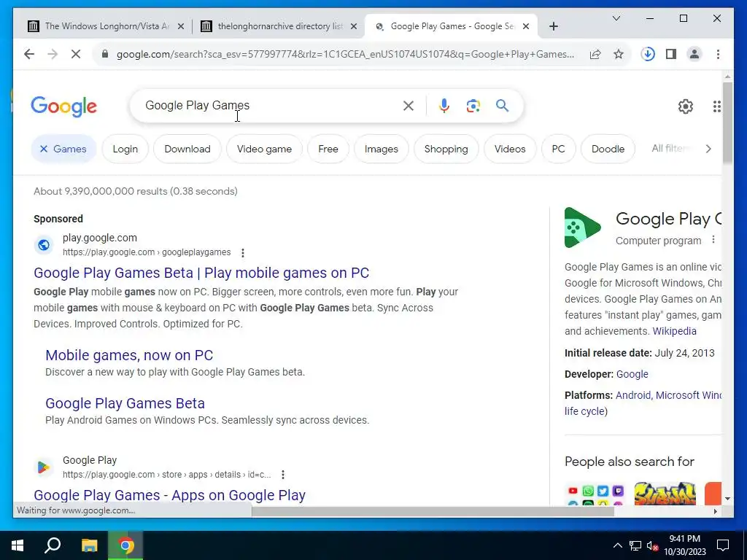Open the Windows Start menu
Viewport: 747px width, 560px height.
(x=18, y=545)
